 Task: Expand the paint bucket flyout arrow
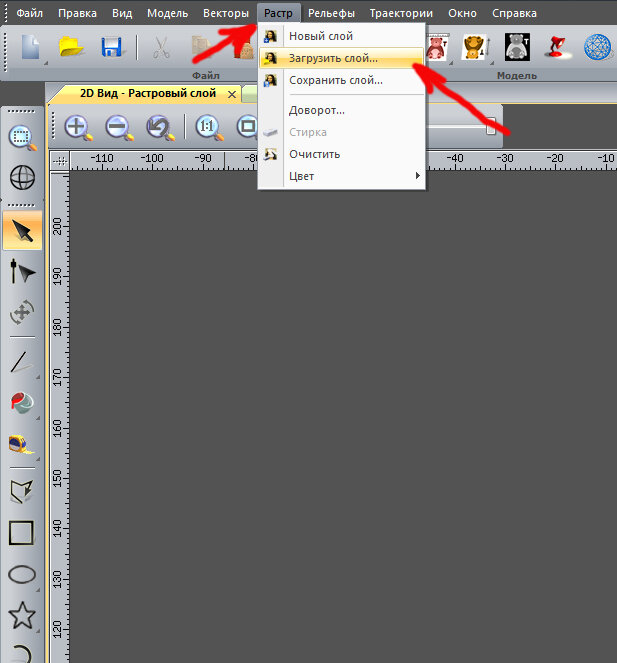(x=38, y=418)
